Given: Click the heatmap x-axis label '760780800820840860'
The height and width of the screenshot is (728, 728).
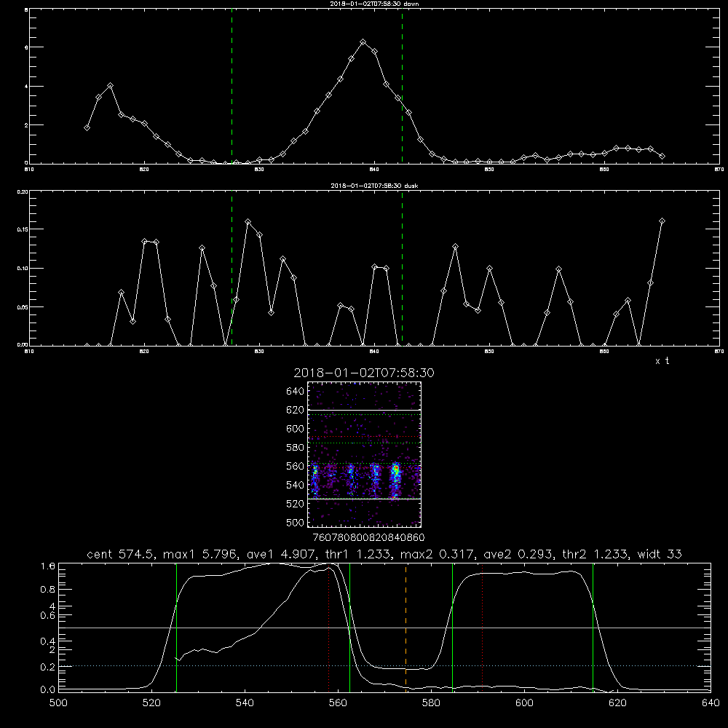Looking at the screenshot, I should (368, 538).
